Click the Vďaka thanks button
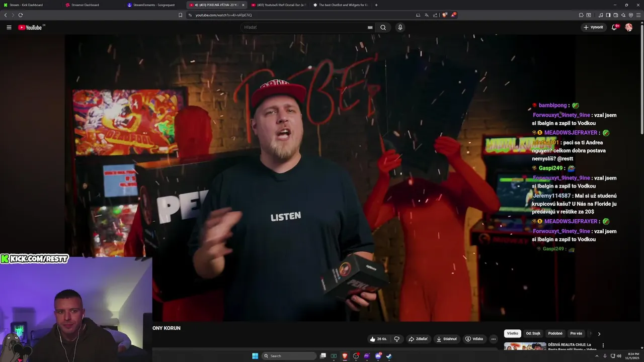Viewport: 644px width, 362px height. click(x=474, y=339)
